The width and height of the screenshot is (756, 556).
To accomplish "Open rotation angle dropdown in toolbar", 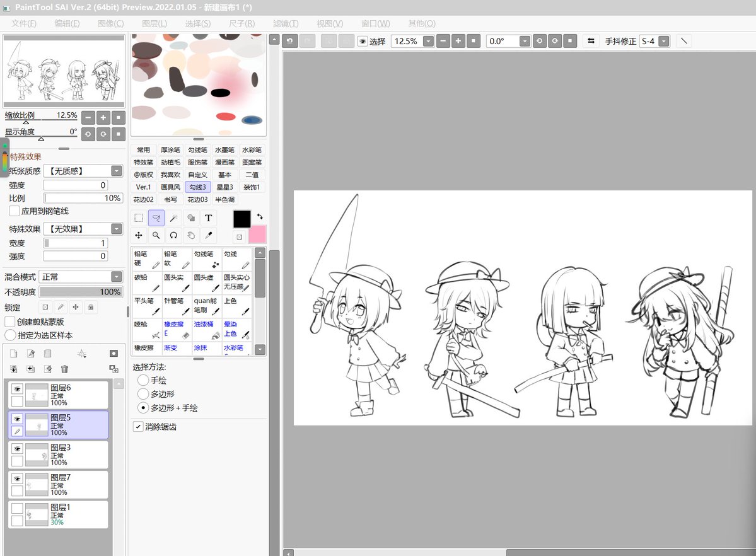I will (525, 42).
